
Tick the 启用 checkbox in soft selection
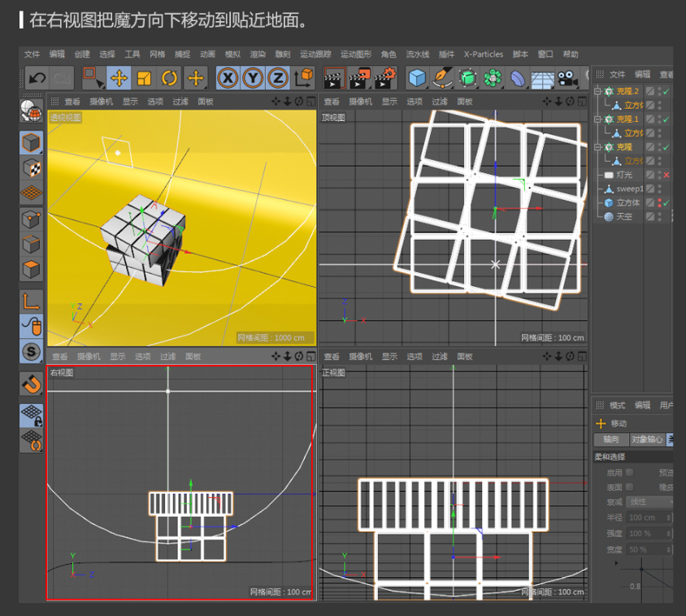pyautogui.click(x=629, y=472)
